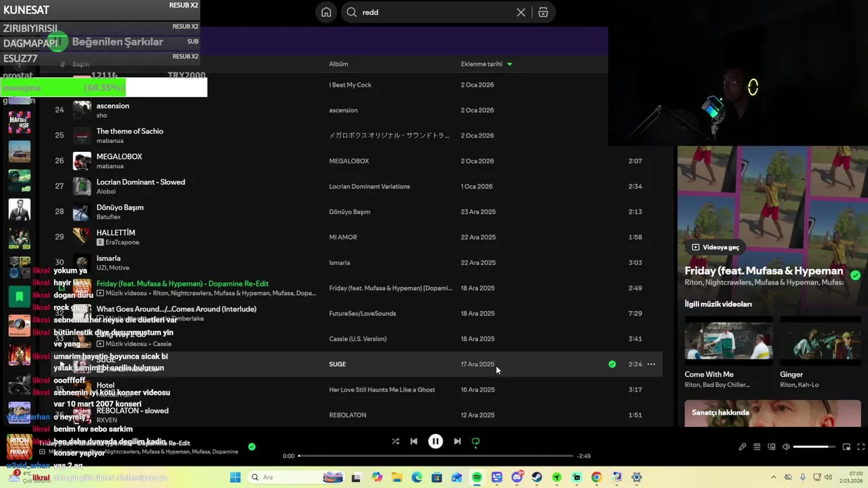Toggle green saved check on SUGE row
The width and height of the screenshot is (868, 488).
tap(612, 364)
